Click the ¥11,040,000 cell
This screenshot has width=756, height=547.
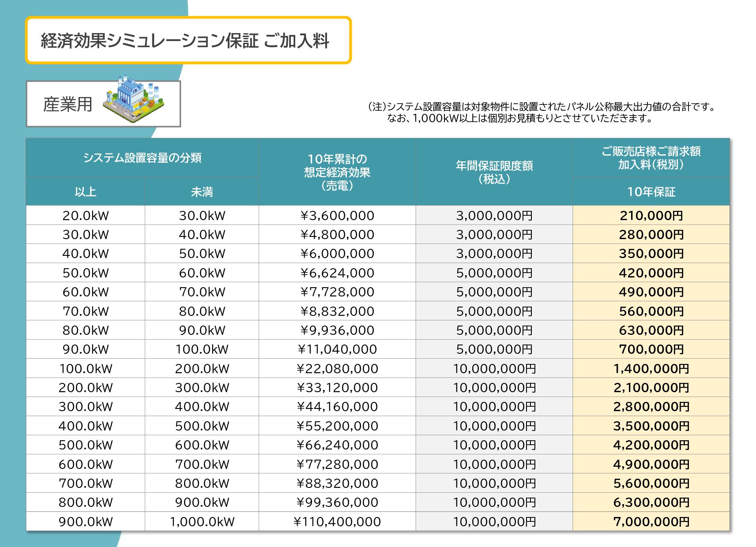[x=337, y=349]
